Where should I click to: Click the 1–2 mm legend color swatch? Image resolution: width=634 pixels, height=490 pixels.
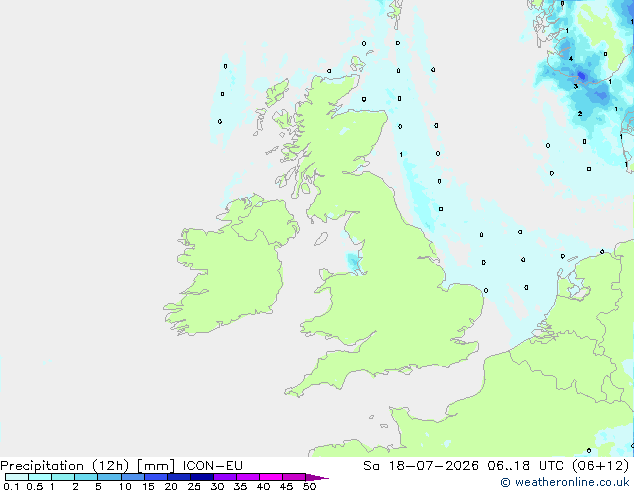(x=63, y=477)
